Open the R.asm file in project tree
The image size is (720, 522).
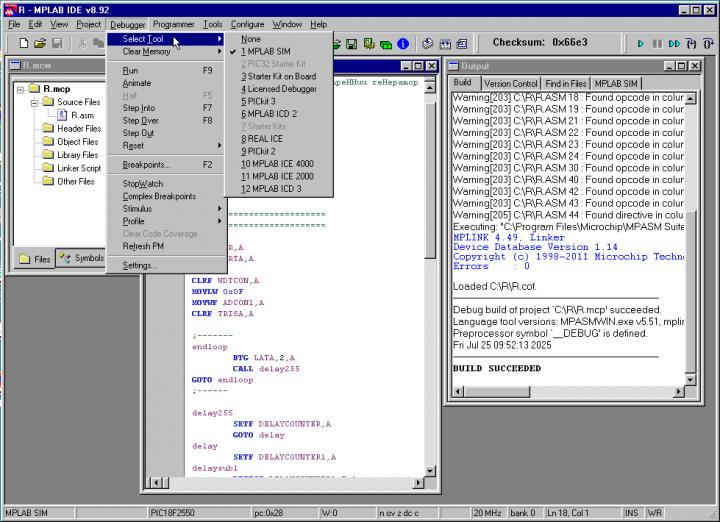82,115
